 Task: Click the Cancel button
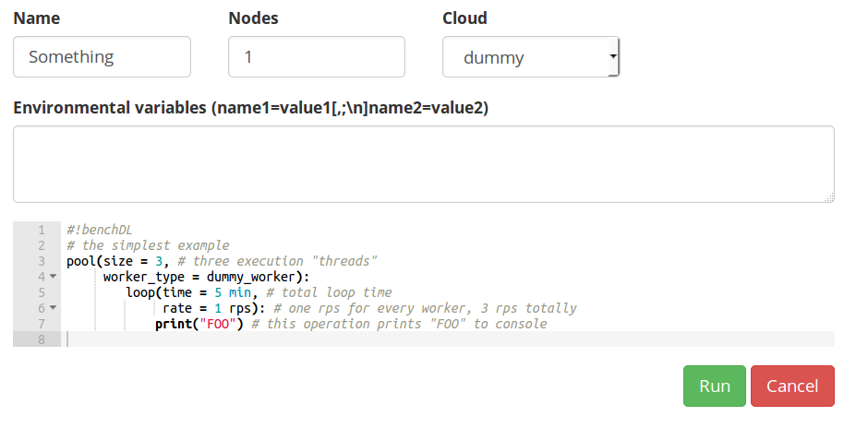(792, 386)
